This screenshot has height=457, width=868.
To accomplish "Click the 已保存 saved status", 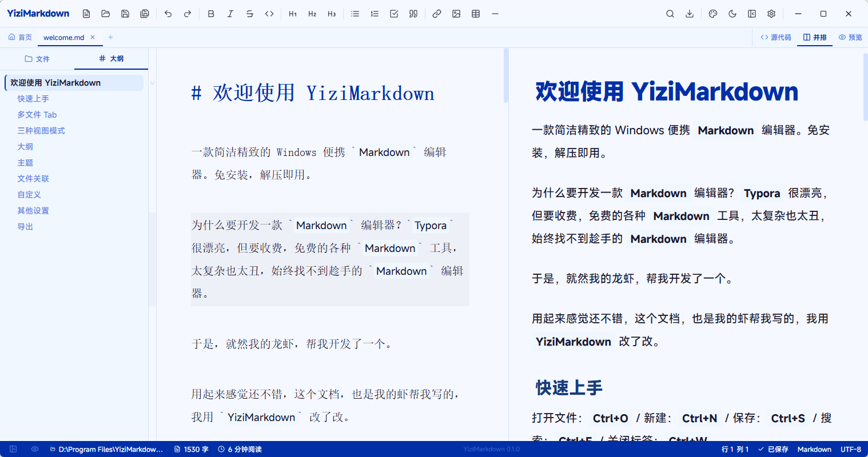I will (x=773, y=449).
